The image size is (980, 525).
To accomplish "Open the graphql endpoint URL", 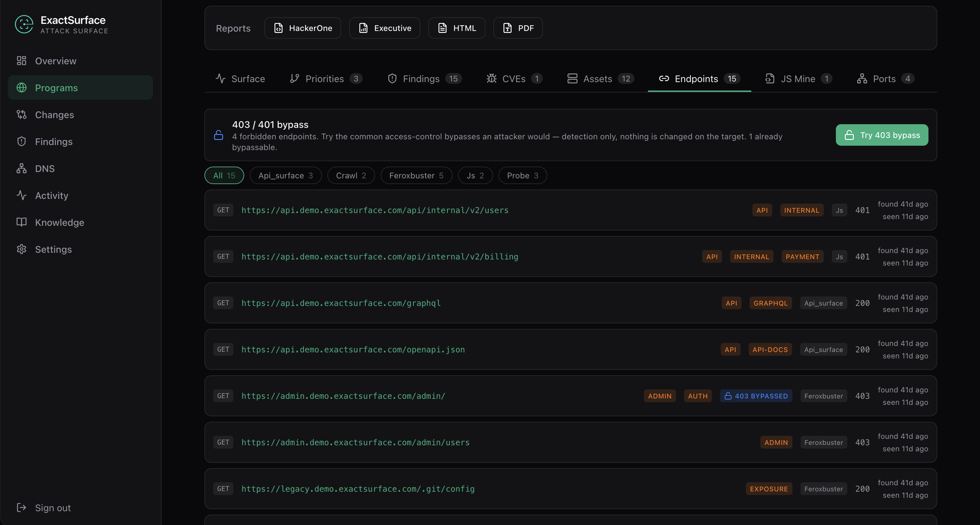I will [x=341, y=303].
